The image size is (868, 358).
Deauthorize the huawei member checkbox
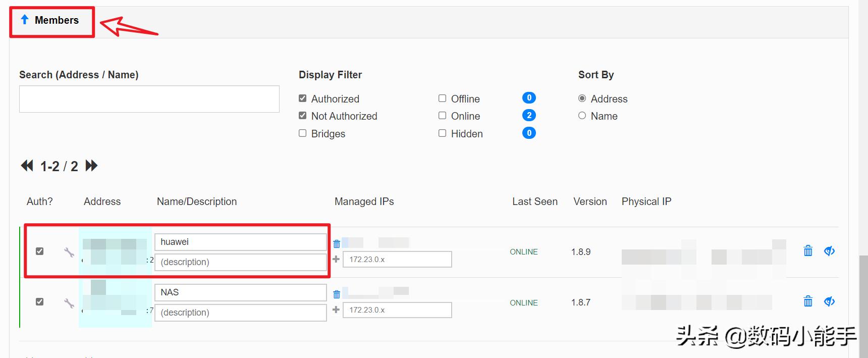(x=39, y=251)
